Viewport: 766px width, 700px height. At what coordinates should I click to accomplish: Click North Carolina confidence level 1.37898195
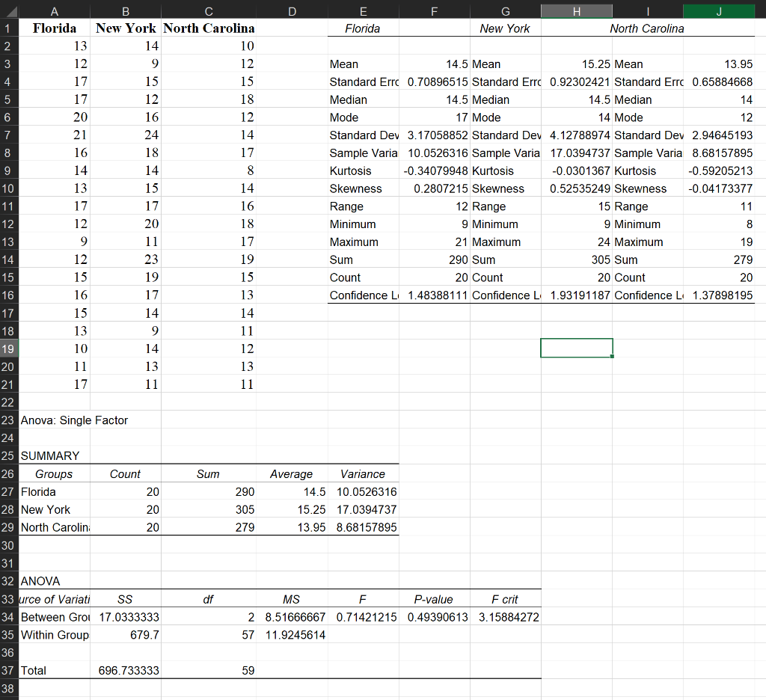723,295
